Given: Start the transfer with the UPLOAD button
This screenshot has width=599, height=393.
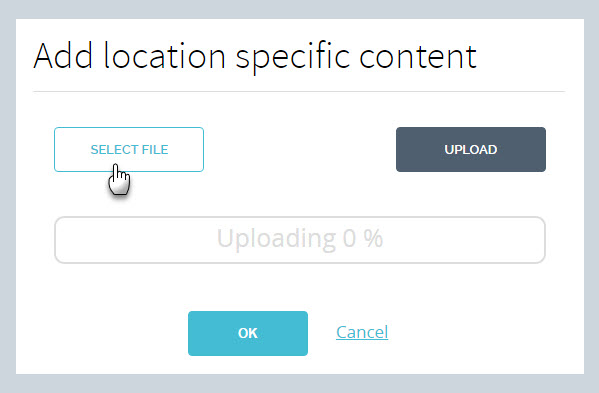Looking at the screenshot, I should pyautogui.click(x=471, y=149).
